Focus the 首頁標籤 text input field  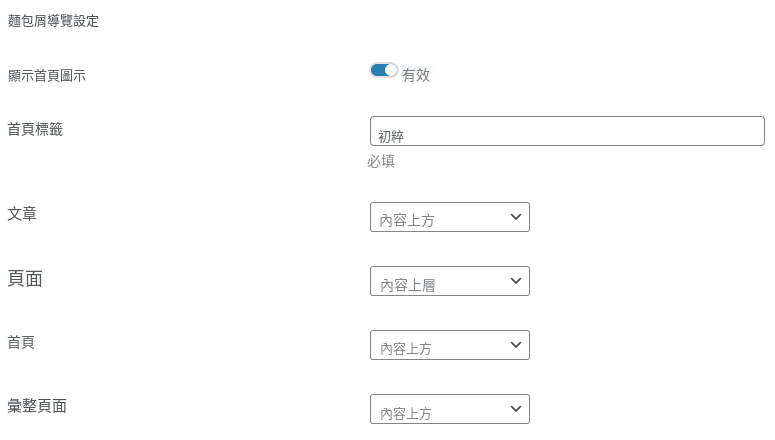pyautogui.click(x=567, y=131)
